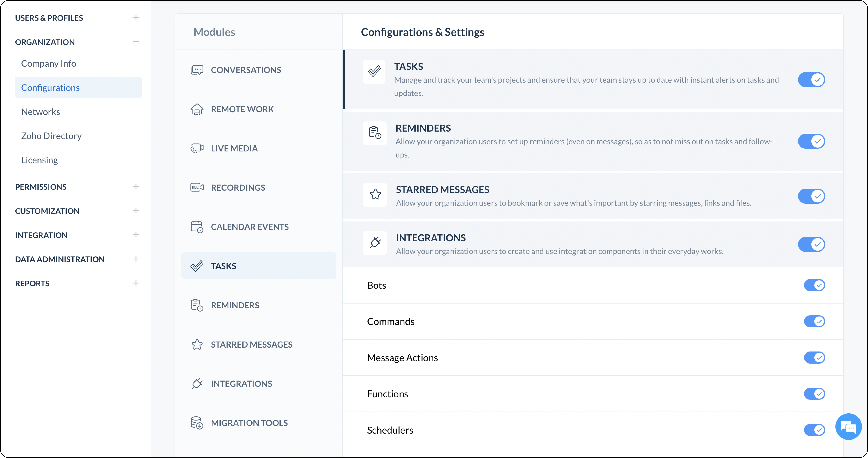Click the Integrations plug icon in Modules list

pos(197,383)
